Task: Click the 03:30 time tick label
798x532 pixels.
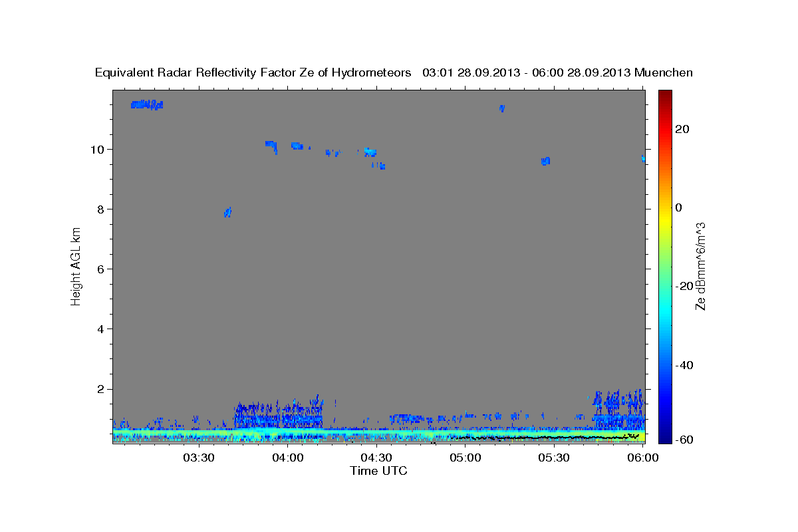Action: [199, 458]
